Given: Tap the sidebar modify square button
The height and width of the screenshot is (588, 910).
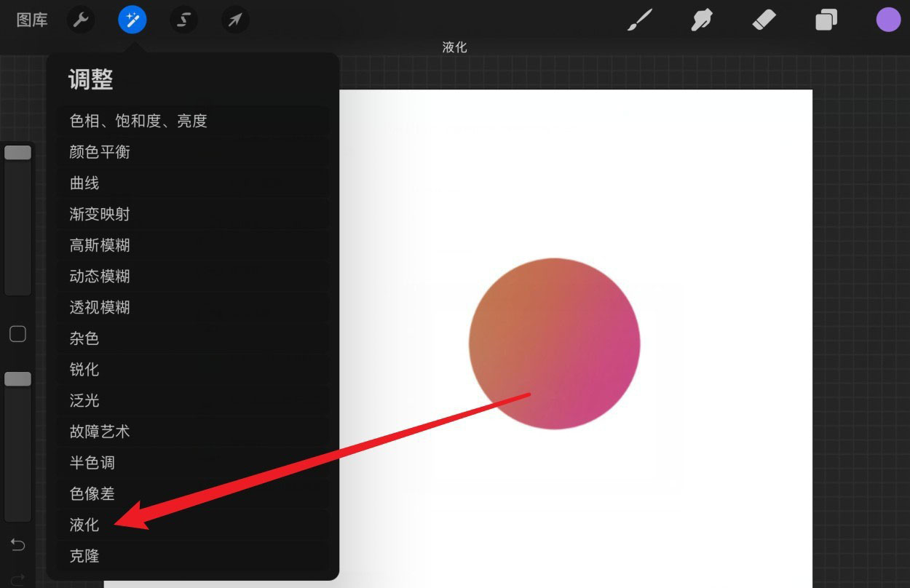Looking at the screenshot, I should tap(17, 334).
